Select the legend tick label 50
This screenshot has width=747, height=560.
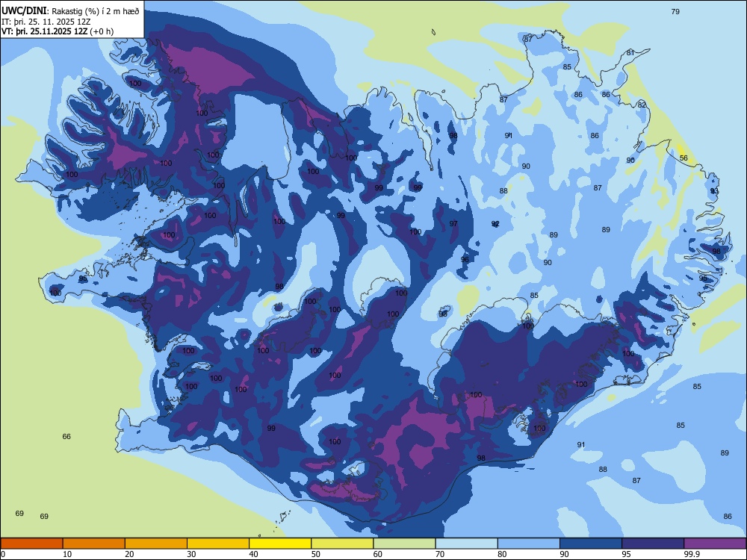315,554
